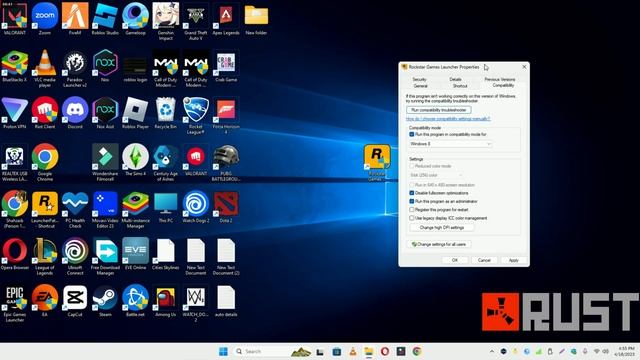Click the 640 x 480 screen resolution checkbox
Screen dimensions: 640x360
click(412, 185)
